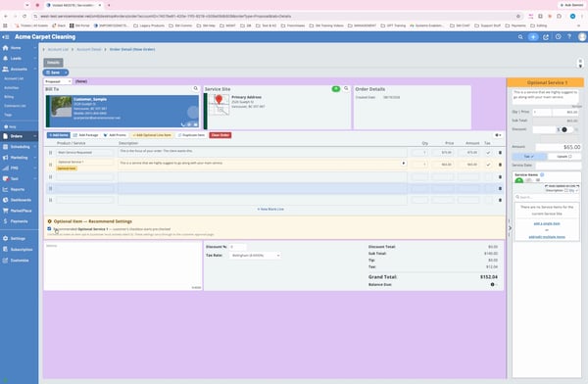Click the Settings gear icon in the sidebar
Image resolution: width=588 pixels, height=384 pixels.
coord(5,238)
